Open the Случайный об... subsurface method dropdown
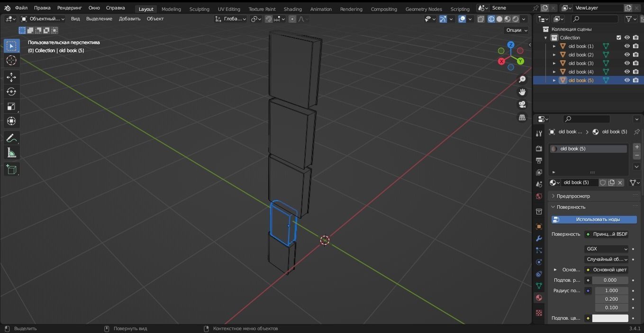The image size is (644, 333). tap(606, 259)
